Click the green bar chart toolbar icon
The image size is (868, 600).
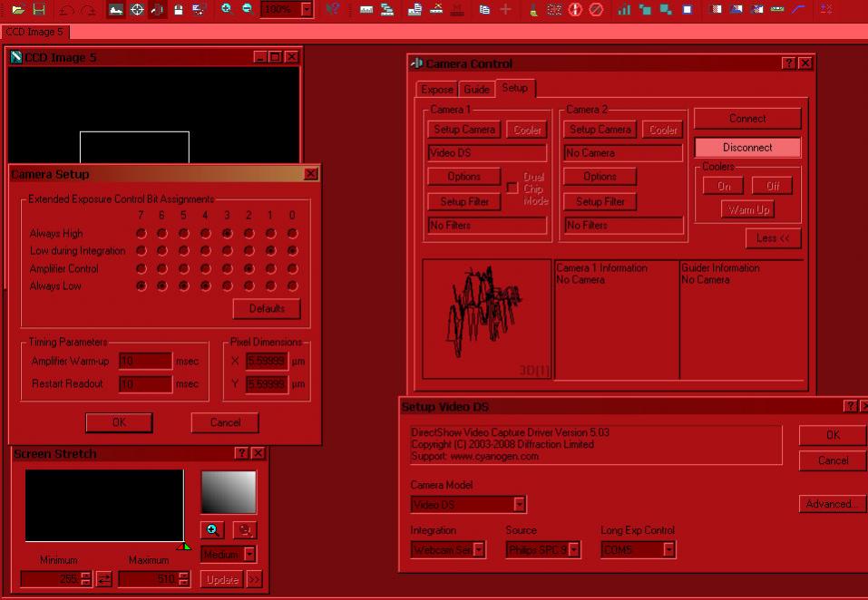click(624, 9)
